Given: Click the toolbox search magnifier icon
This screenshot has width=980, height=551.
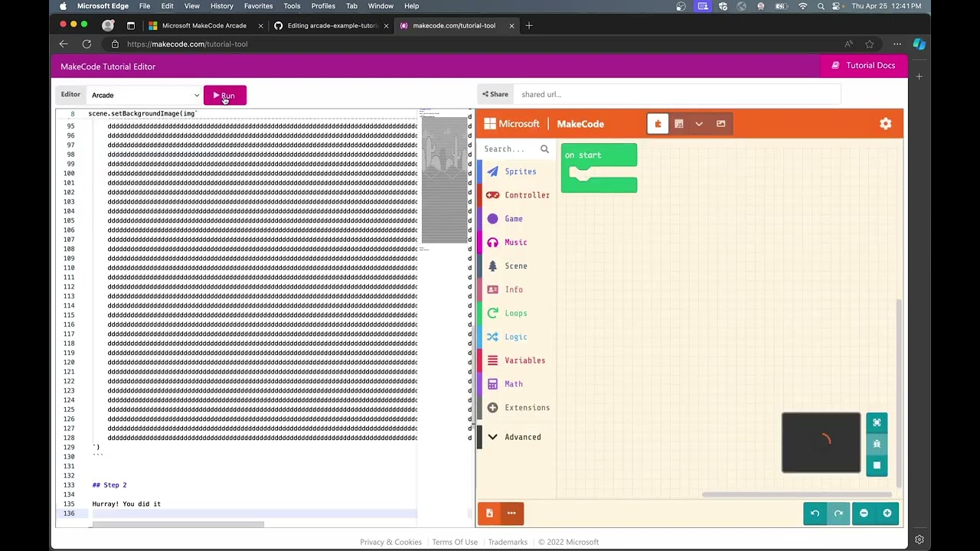Looking at the screenshot, I should 544,149.
